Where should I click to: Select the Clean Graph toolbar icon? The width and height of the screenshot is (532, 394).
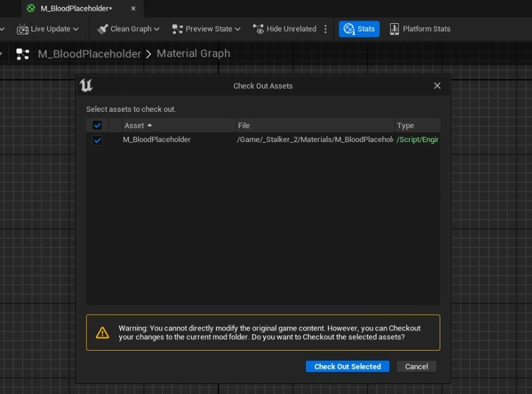click(x=102, y=28)
